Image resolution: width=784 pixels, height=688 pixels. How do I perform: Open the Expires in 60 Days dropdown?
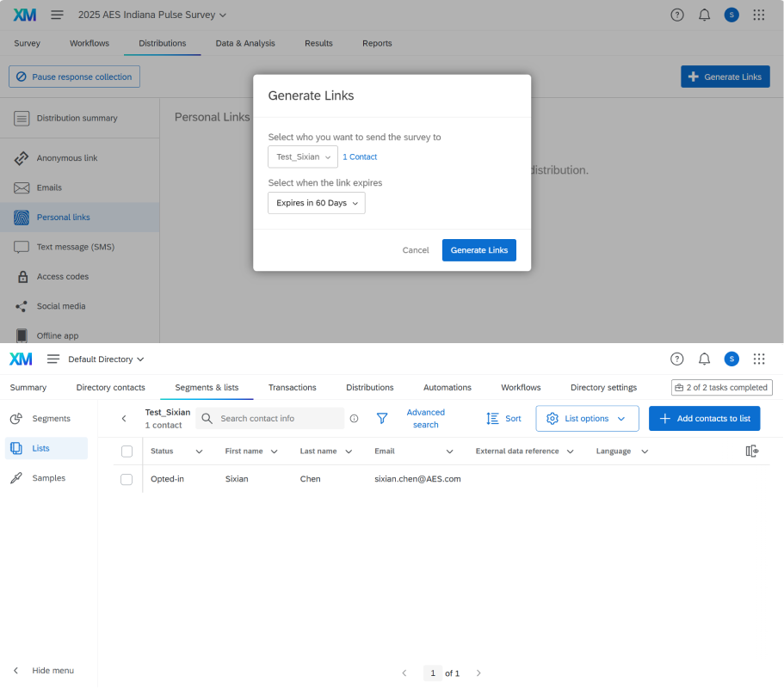pyautogui.click(x=317, y=203)
